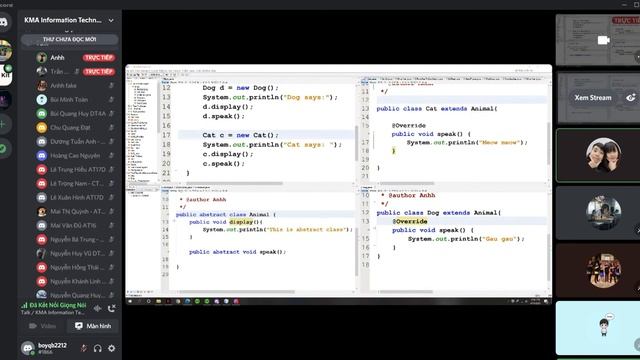Click Anhh fake's muted microphone icon
This screenshot has width=640, height=360.
[x=111, y=86]
